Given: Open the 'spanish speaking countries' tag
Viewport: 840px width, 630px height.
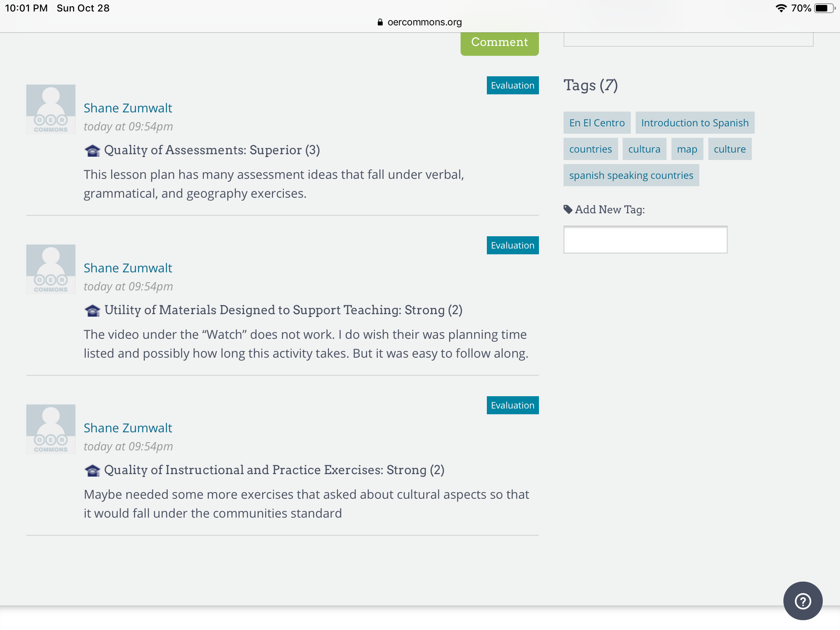Looking at the screenshot, I should coord(631,175).
